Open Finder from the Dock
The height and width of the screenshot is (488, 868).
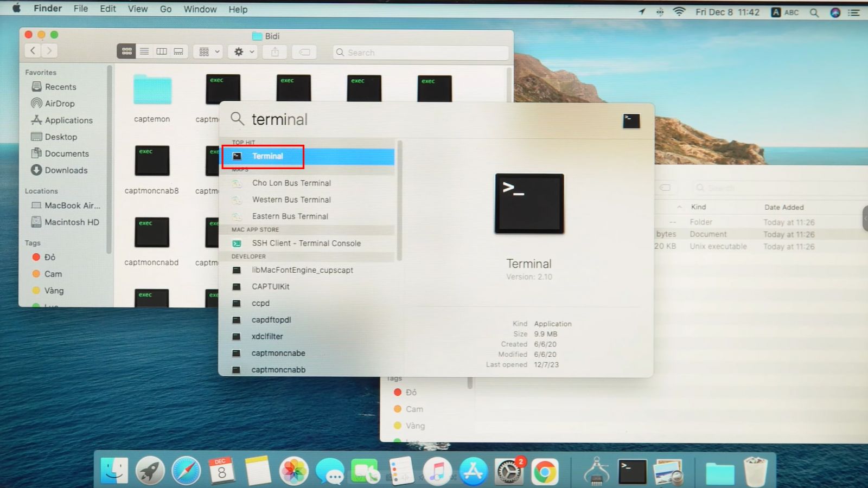click(114, 471)
